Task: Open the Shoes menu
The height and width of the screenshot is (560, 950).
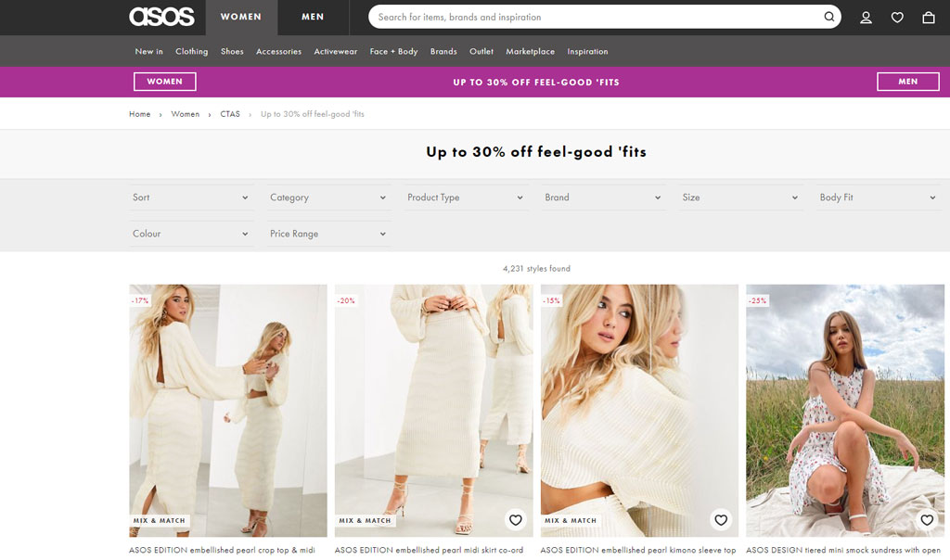Action: point(232,52)
